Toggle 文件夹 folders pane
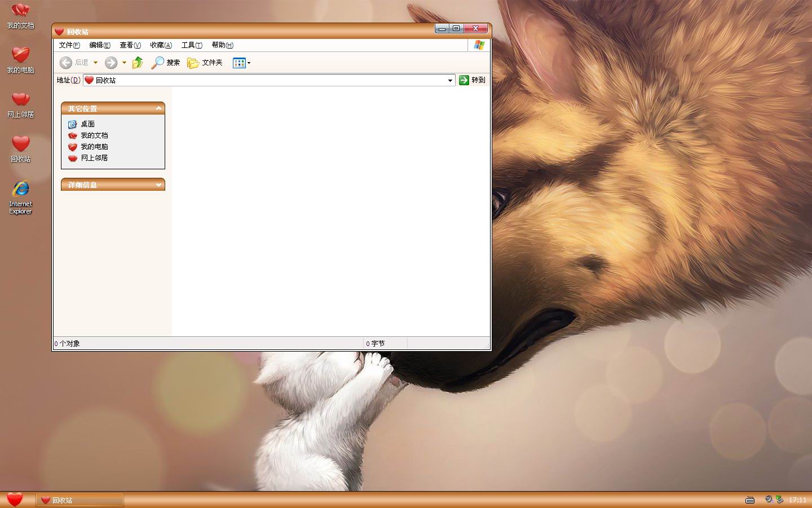Image resolution: width=812 pixels, height=508 pixels. coord(205,63)
